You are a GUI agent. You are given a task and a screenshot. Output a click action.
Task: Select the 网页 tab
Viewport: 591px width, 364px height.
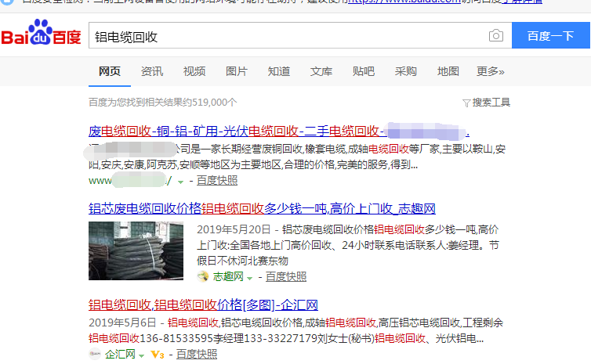[110, 71]
